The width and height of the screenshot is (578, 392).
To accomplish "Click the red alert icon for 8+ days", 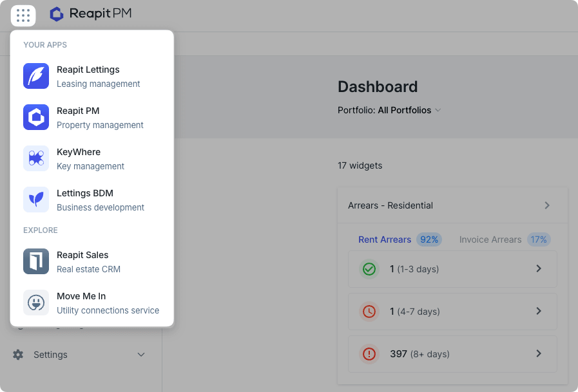I will coord(369,354).
